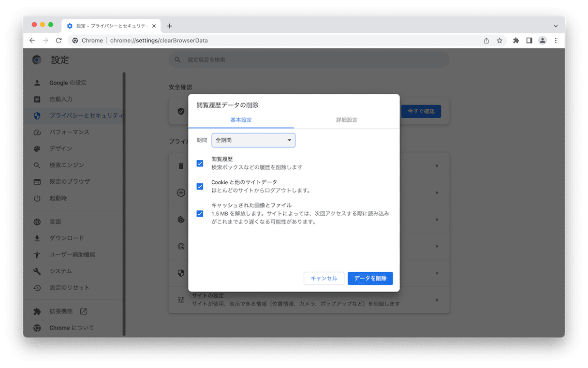This screenshot has height=368, width=588.
Task: Click the sidebar vertical scrollbar
Action: pos(124,203)
